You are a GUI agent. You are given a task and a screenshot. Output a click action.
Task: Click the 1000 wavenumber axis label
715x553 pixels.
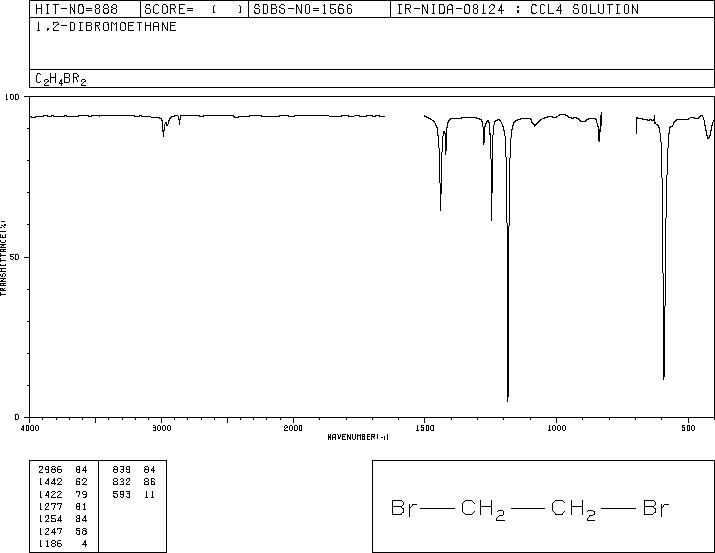coord(556,428)
